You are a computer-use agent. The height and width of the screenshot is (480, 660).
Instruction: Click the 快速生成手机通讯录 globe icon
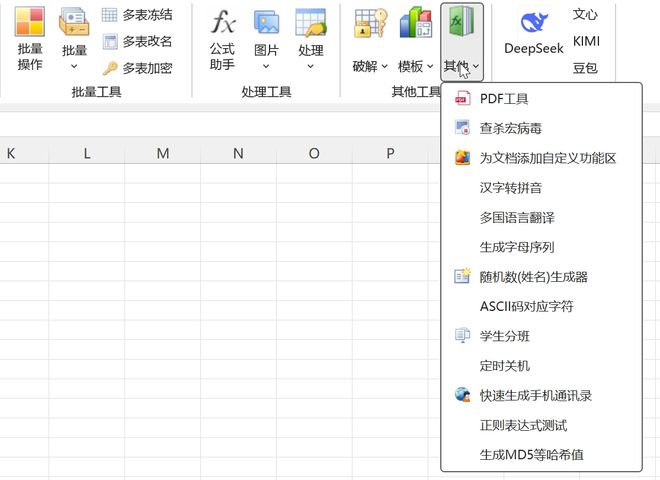(463, 395)
